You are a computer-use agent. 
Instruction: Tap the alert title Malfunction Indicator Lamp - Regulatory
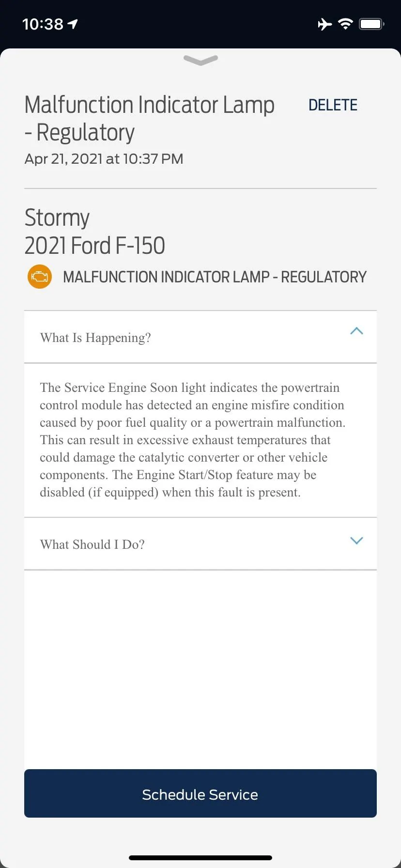(x=149, y=118)
